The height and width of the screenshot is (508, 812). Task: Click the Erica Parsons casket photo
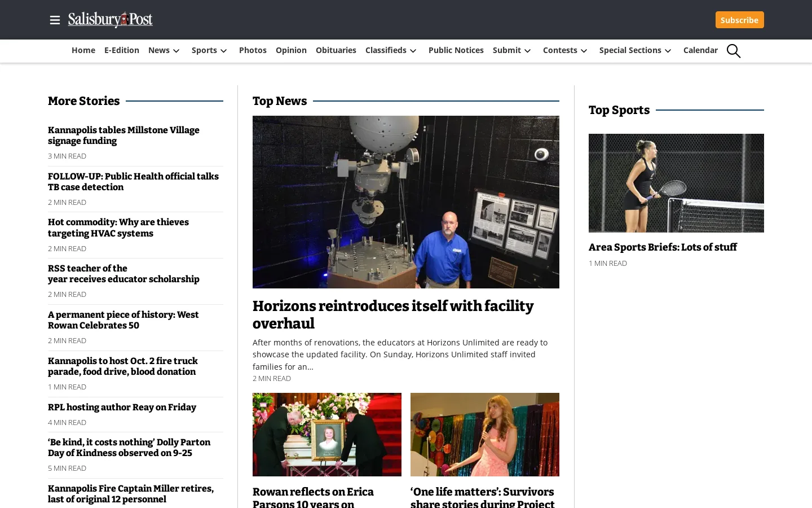[327, 435]
